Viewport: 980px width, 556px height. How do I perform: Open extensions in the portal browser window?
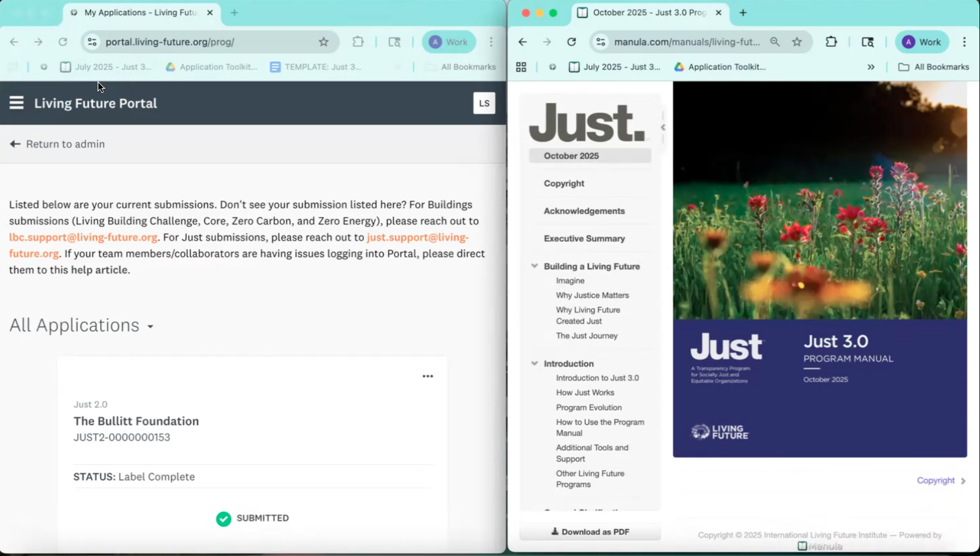click(358, 42)
